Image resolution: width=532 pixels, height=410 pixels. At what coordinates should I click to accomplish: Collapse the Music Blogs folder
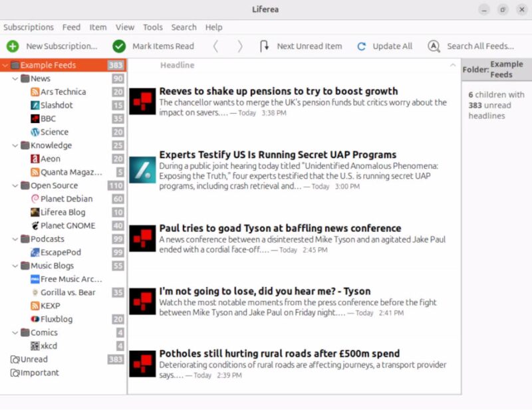[15, 265]
